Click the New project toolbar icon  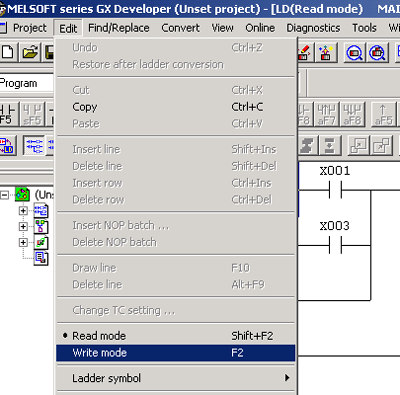tap(8, 52)
